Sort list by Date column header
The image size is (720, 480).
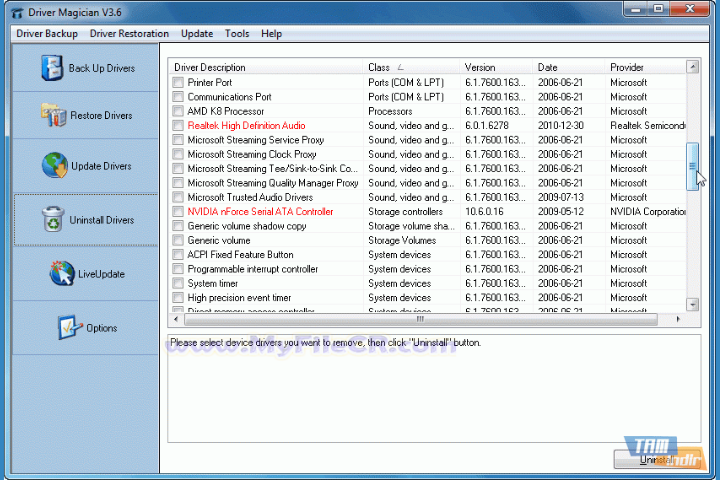568,68
